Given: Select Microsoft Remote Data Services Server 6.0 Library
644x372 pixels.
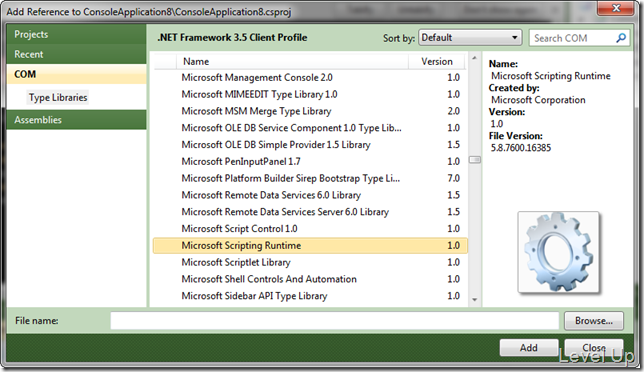Looking at the screenshot, I should point(310,212).
